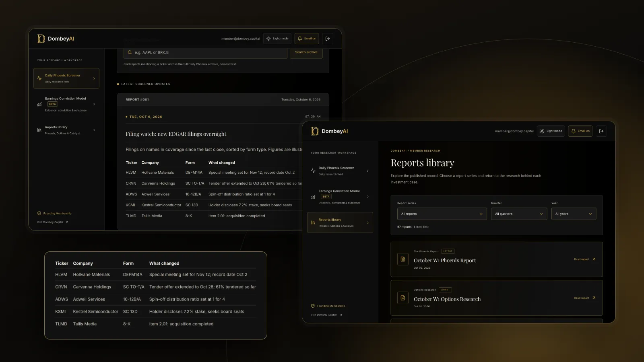Screen dimensions: 644x362
Task: Open Read report for October W1 Options Research
Action: [x=585, y=298]
